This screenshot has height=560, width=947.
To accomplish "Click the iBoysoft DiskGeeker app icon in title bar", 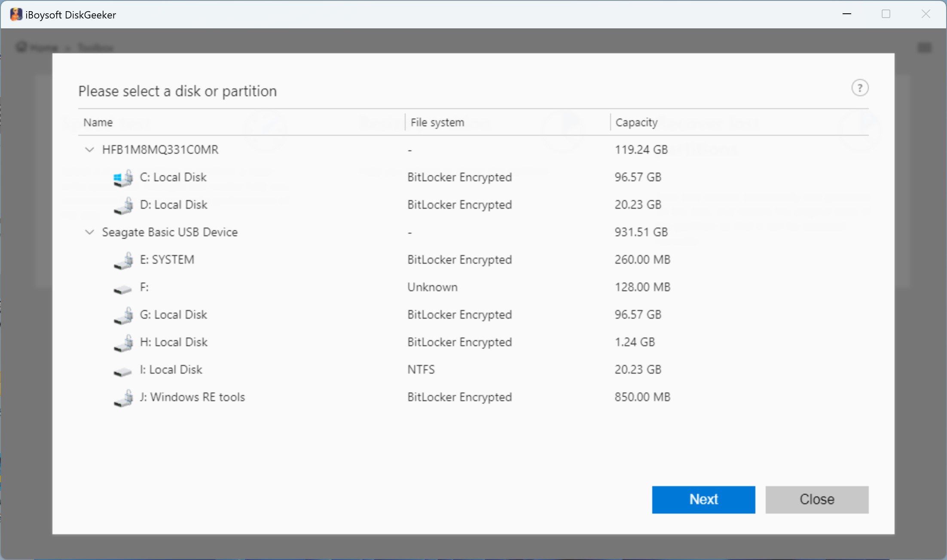I will pyautogui.click(x=16, y=15).
